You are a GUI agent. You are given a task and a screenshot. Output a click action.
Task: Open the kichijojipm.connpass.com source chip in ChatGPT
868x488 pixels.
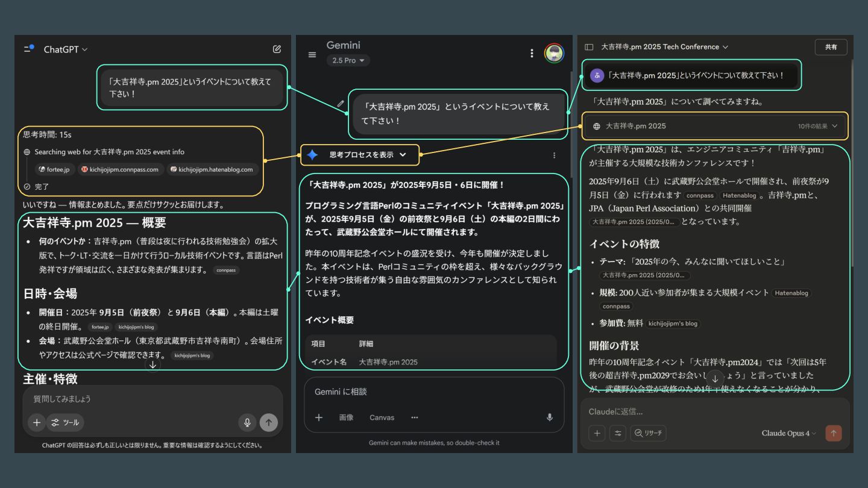tap(120, 169)
